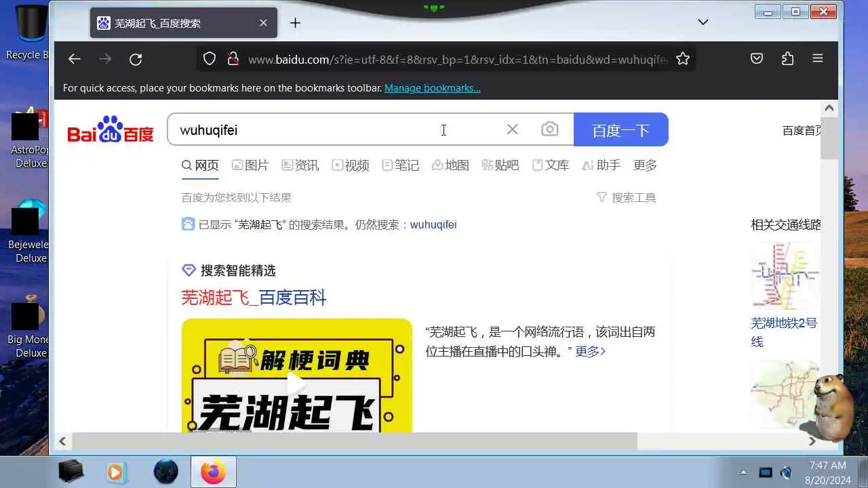Open a new browser tab
The image size is (868, 488).
(295, 23)
